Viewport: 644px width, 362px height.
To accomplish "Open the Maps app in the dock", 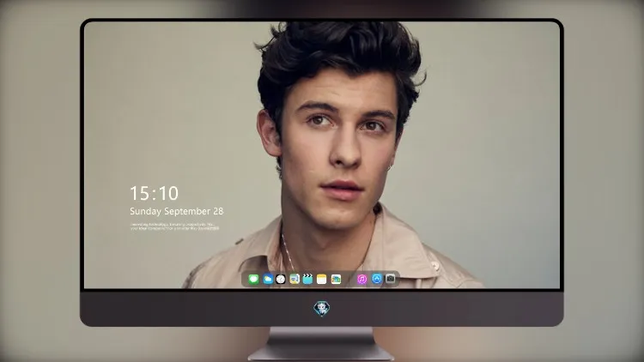I will coord(295,280).
